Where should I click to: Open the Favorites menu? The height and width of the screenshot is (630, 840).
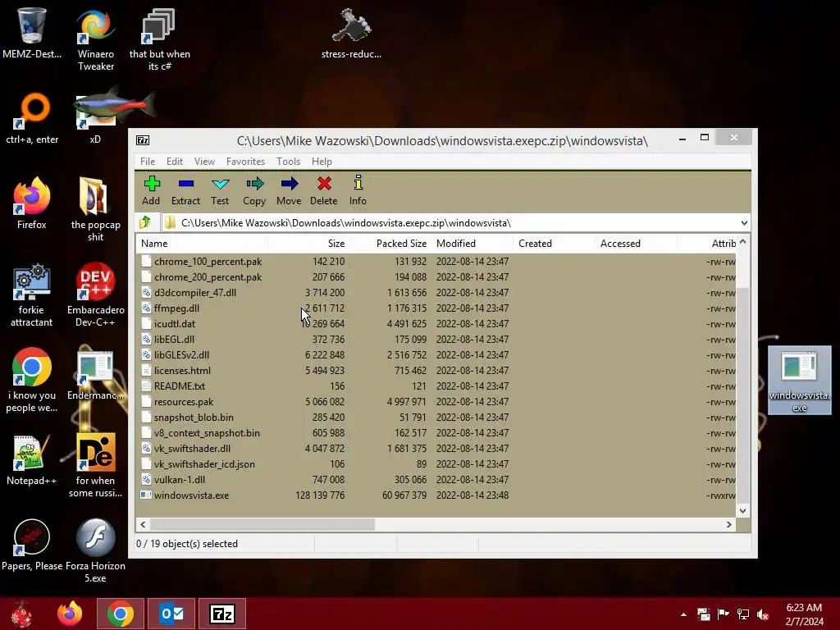(245, 162)
